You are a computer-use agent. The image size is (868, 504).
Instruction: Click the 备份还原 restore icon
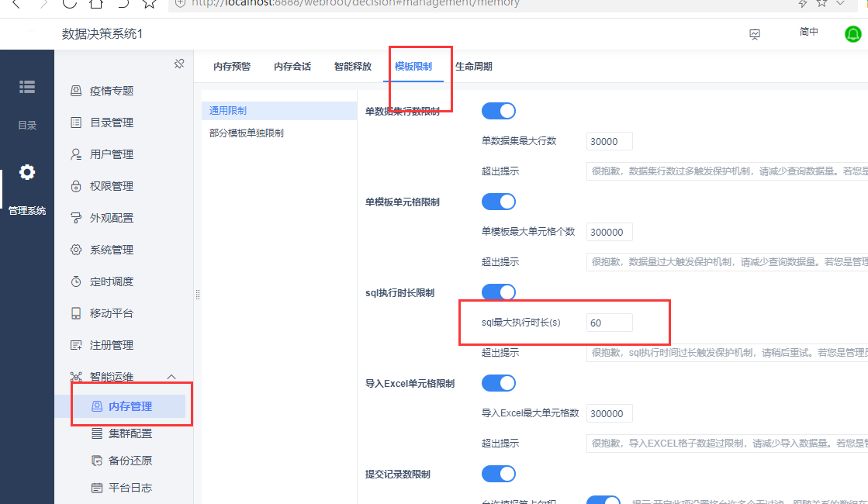click(x=97, y=461)
